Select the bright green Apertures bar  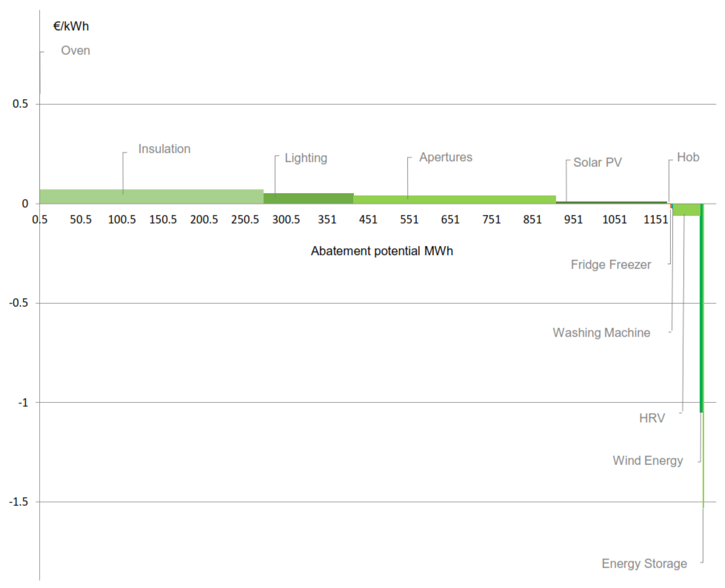pyautogui.click(x=454, y=199)
